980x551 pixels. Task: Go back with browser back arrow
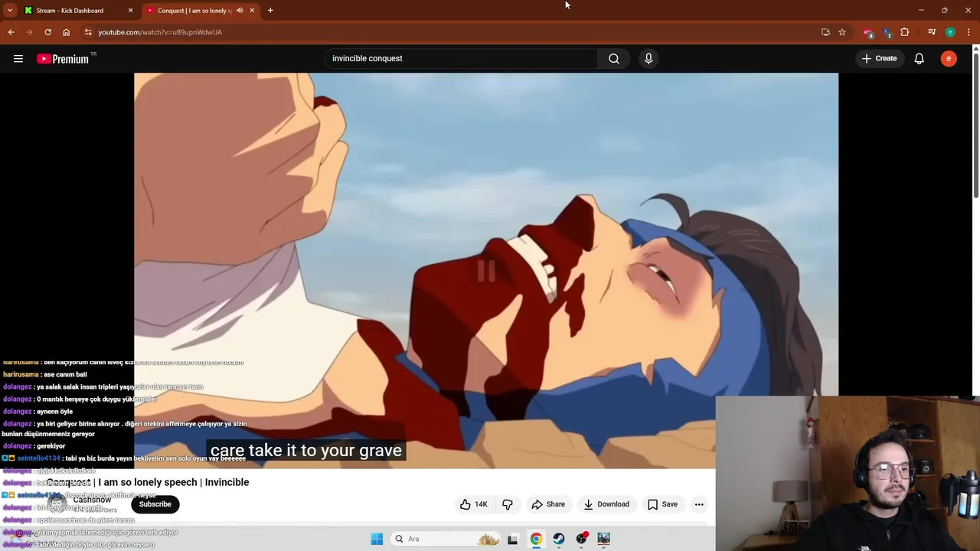(11, 32)
